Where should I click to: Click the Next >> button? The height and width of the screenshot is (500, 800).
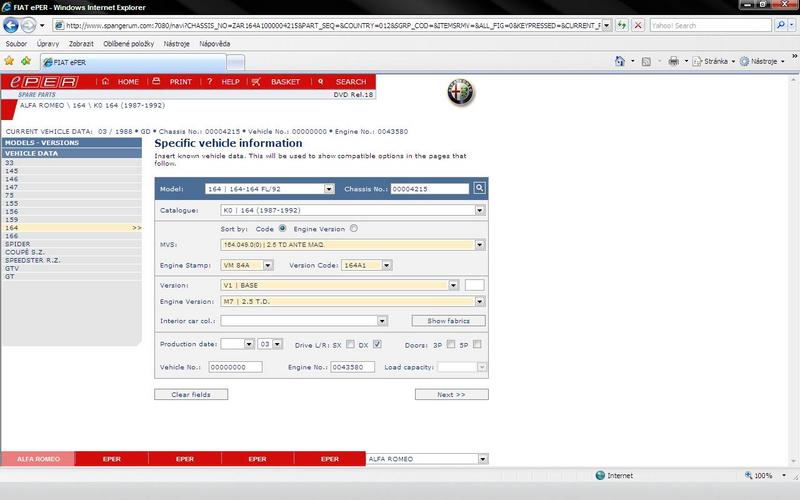pos(452,394)
